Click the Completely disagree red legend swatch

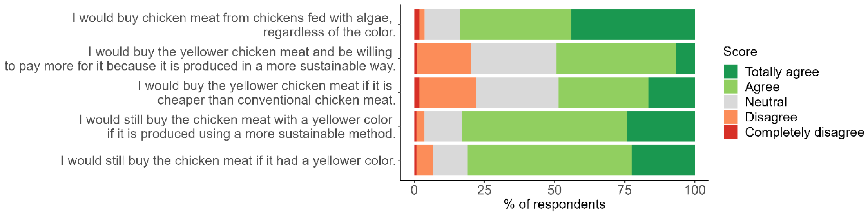(x=731, y=132)
